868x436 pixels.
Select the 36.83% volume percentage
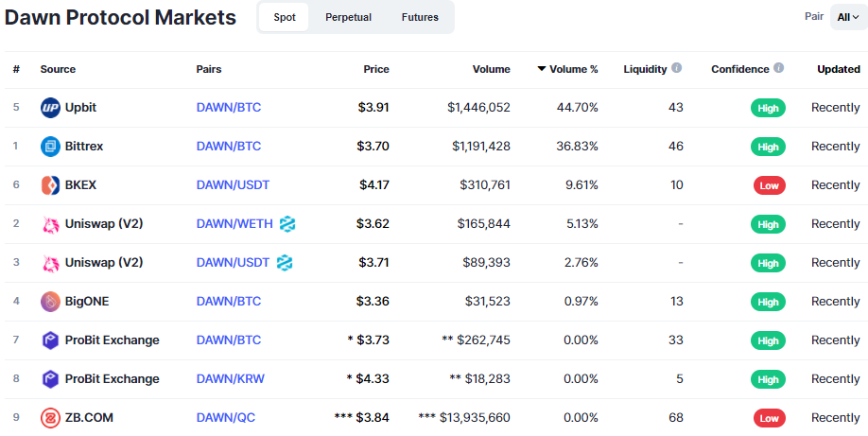tap(578, 147)
